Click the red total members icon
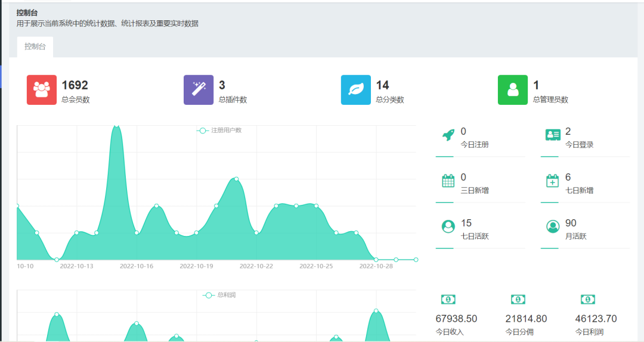The height and width of the screenshot is (342, 644). [42, 90]
